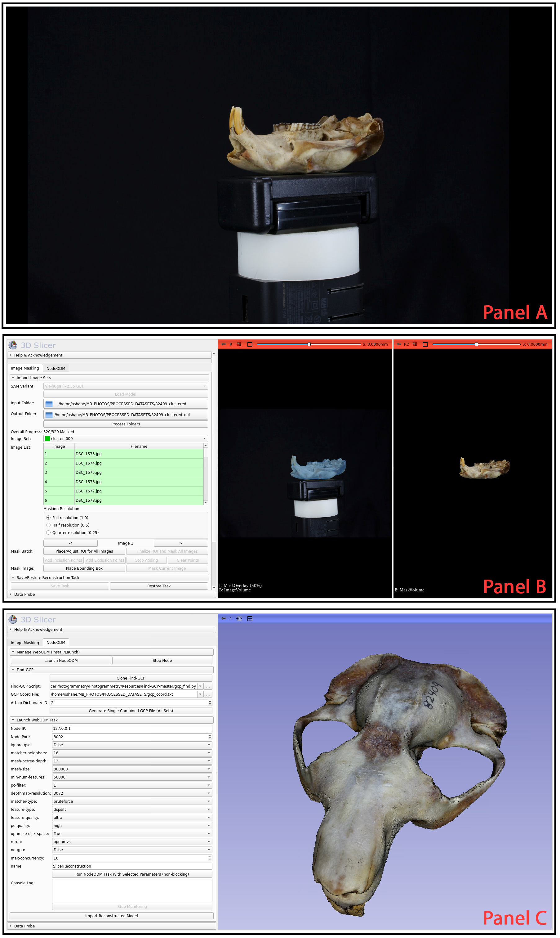The width and height of the screenshot is (560, 938).
Task: Maximize the R2 slice view layout icon
Action: [425, 344]
